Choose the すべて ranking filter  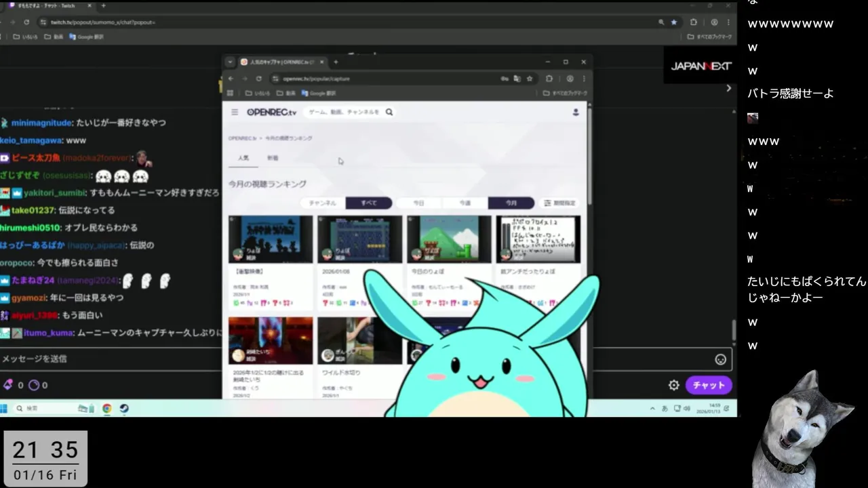pyautogui.click(x=369, y=203)
